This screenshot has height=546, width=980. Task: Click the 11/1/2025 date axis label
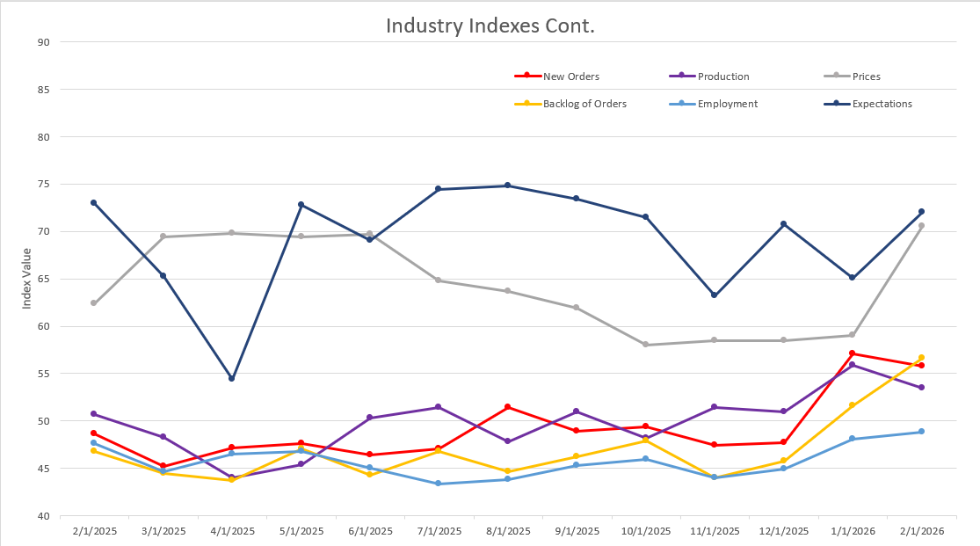click(x=715, y=532)
